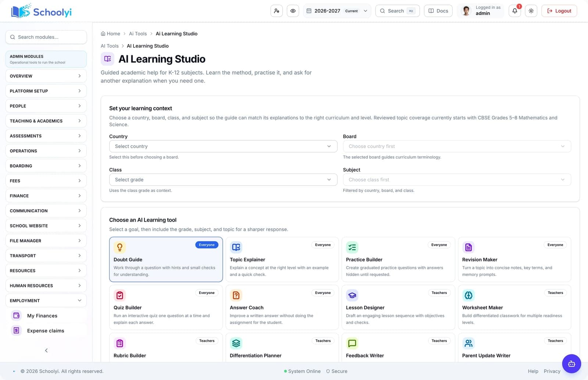This screenshot has height=380, width=588.
Task: Select the Differentiation Planner layers icon
Action: point(236,343)
